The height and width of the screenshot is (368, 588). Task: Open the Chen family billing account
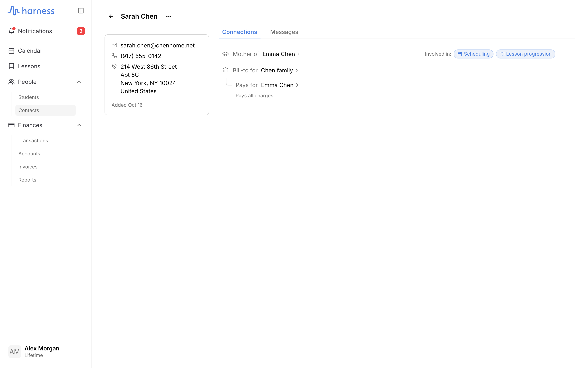[x=280, y=70]
